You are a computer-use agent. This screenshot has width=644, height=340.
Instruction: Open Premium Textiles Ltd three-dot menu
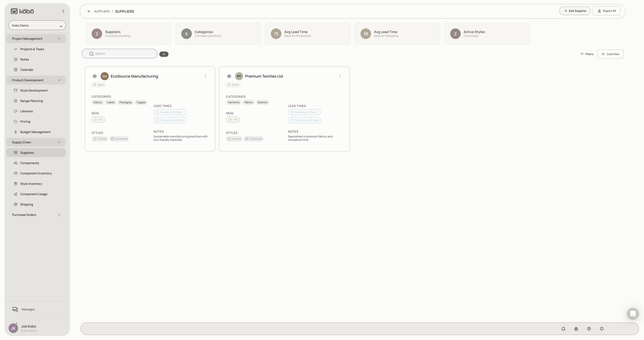pyautogui.click(x=340, y=76)
